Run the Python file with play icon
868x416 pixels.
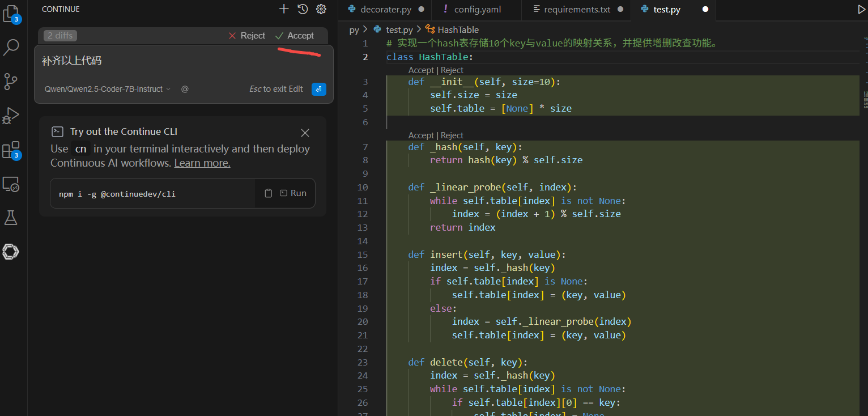tap(861, 10)
